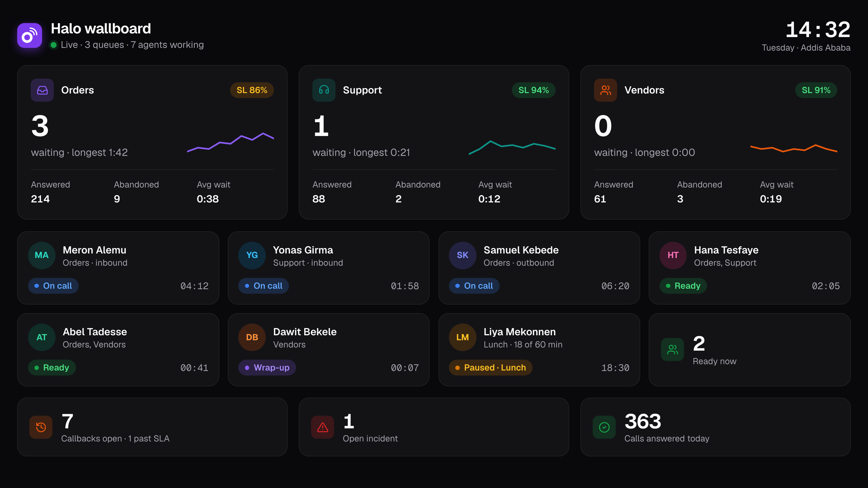Click 'Lunch · 18 of 60 min' text
This screenshot has height=488, width=868.
click(x=523, y=345)
